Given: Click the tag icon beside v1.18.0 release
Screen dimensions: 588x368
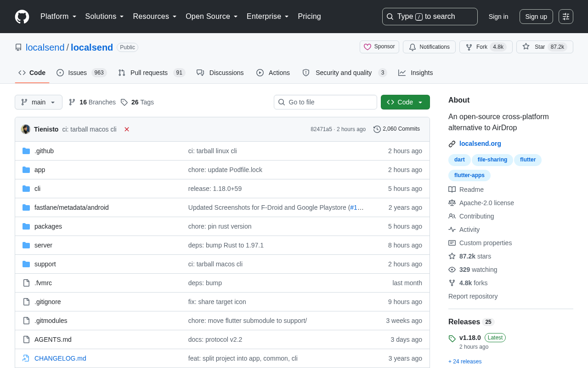Looking at the screenshot, I should (452, 339).
